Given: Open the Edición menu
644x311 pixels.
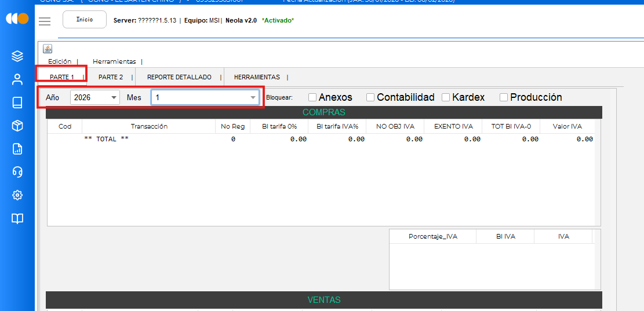Looking at the screenshot, I should coord(60,61).
